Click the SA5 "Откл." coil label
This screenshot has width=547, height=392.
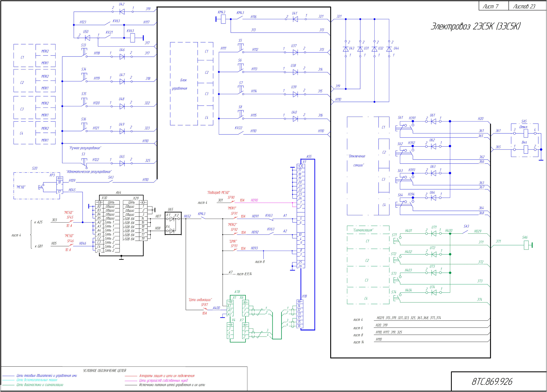click(523, 127)
